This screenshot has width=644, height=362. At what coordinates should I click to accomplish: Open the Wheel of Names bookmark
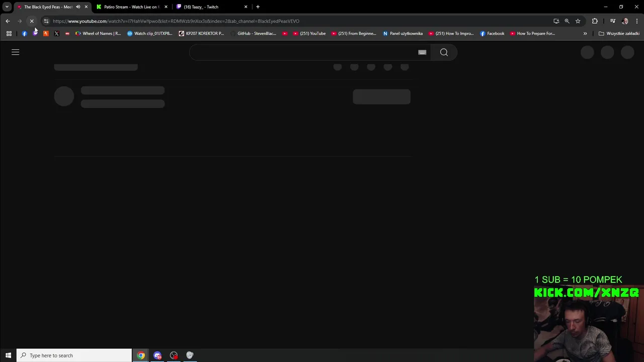click(98, 34)
